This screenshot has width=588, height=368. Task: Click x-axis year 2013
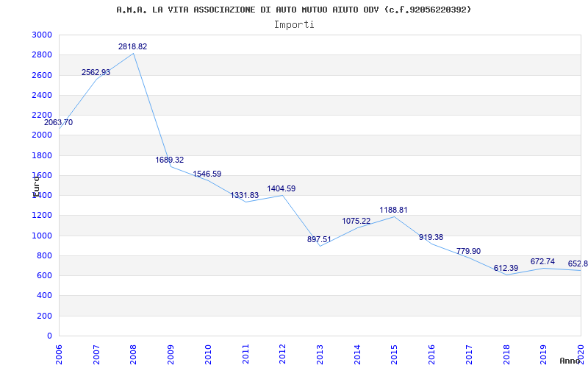[320, 355]
